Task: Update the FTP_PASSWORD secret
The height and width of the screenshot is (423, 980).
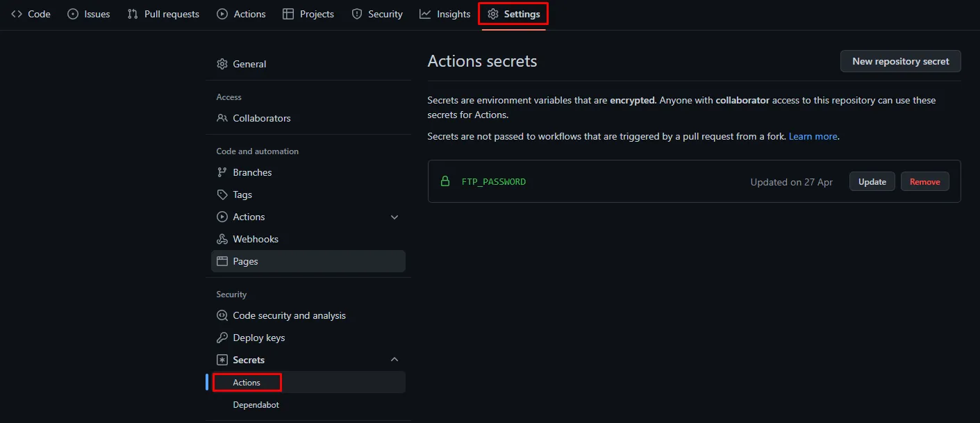Action: click(872, 181)
